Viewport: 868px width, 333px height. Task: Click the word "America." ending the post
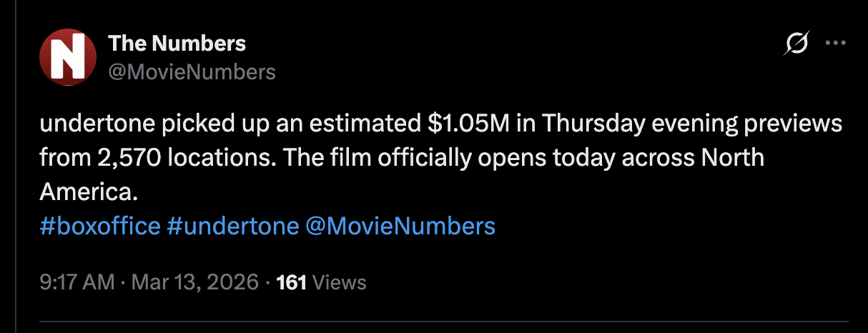(x=87, y=192)
